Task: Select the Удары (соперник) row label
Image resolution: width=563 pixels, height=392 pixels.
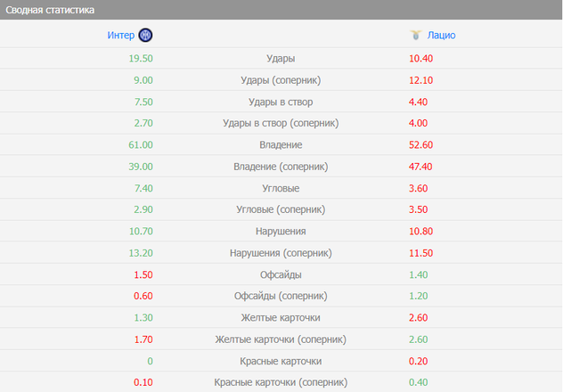Action: (281, 80)
